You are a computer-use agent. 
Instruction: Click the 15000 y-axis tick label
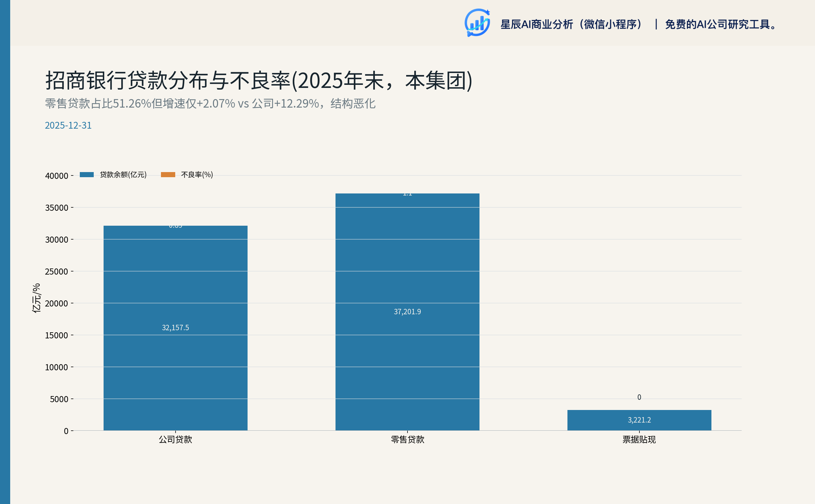(x=57, y=335)
